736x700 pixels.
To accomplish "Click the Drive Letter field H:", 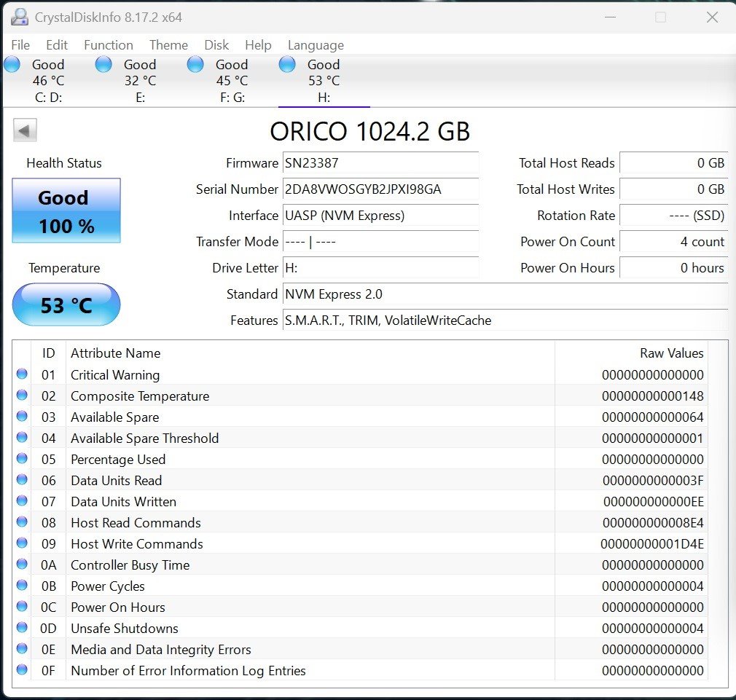I will click(380, 268).
